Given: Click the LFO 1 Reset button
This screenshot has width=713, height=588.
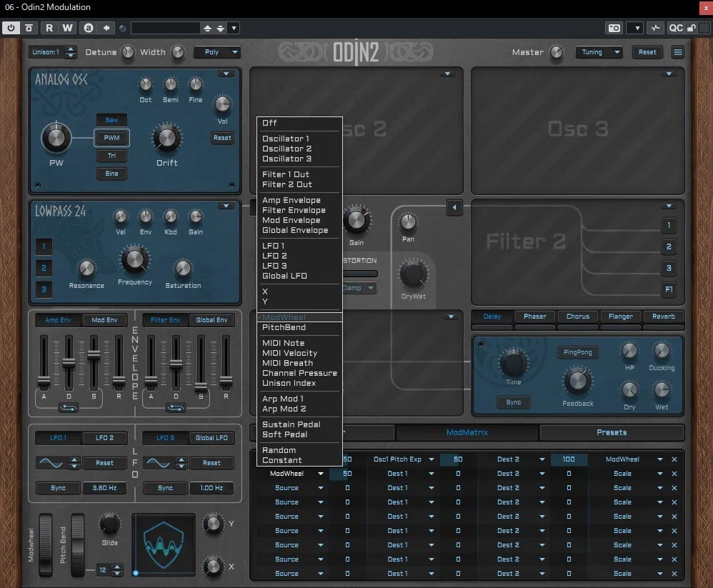Looking at the screenshot, I should pyautogui.click(x=104, y=463).
